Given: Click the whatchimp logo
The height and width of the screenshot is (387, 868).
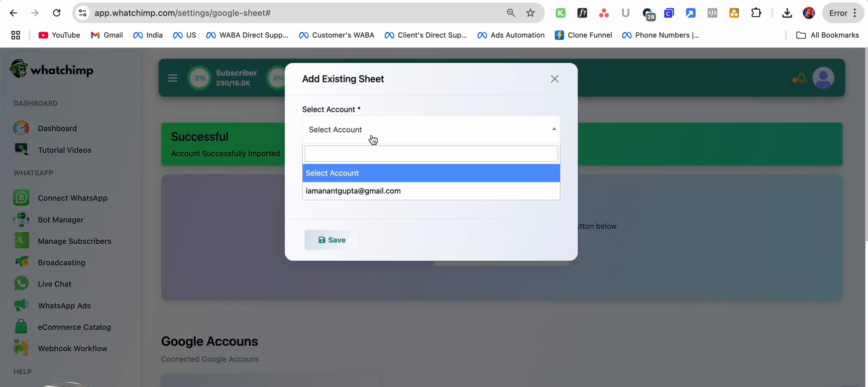Looking at the screenshot, I should 52,69.
